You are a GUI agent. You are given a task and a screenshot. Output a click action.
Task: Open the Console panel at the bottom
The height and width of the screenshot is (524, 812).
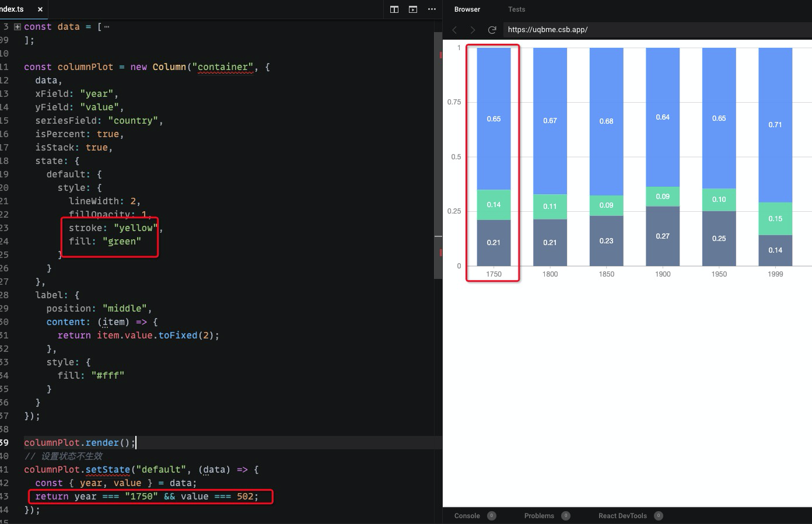pos(468,515)
